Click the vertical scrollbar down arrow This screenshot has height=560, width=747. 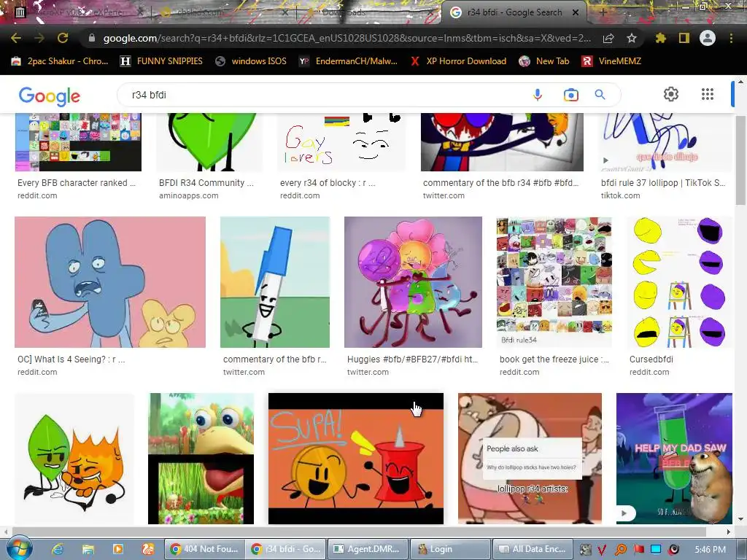pos(740,518)
